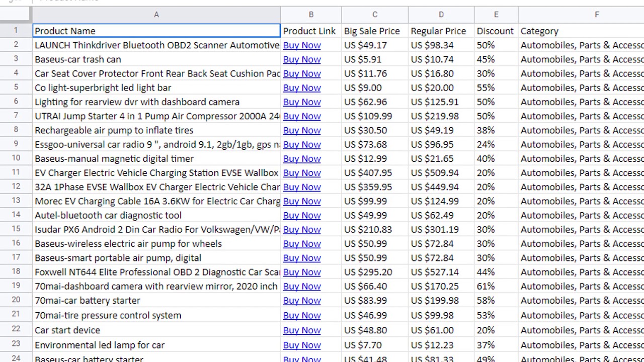Viewport: 644px width, 362px height.
Task: Select the 55% discount cell
Action: click(x=496, y=87)
